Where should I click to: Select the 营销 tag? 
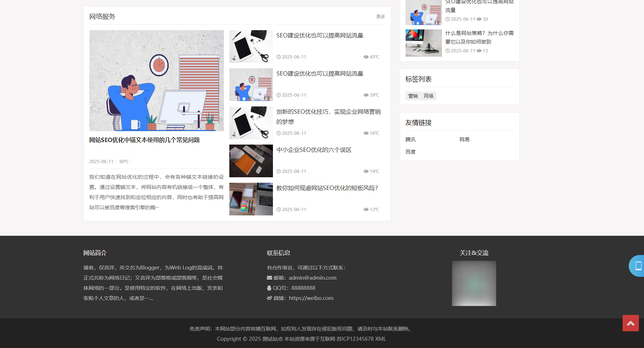pos(413,96)
